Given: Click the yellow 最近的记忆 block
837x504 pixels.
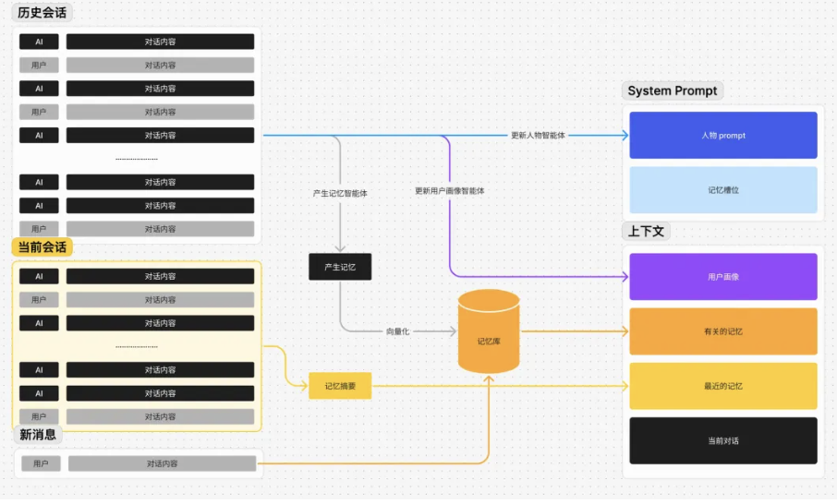Looking at the screenshot, I should coord(722,386).
